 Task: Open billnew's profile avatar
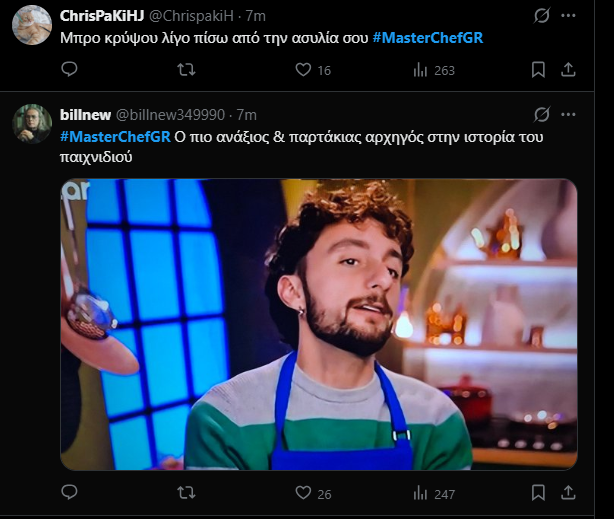pyautogui.click(x=32, y=123)
